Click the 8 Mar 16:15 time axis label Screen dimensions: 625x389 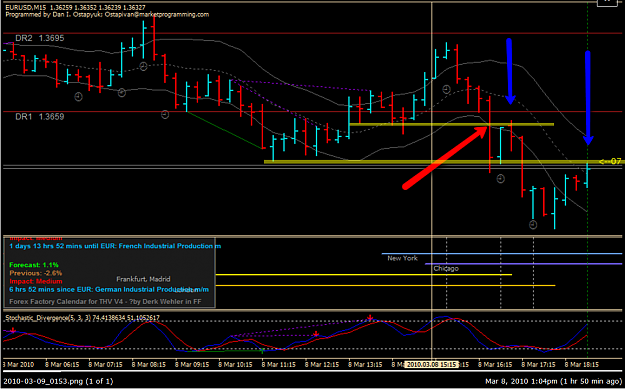495,365
